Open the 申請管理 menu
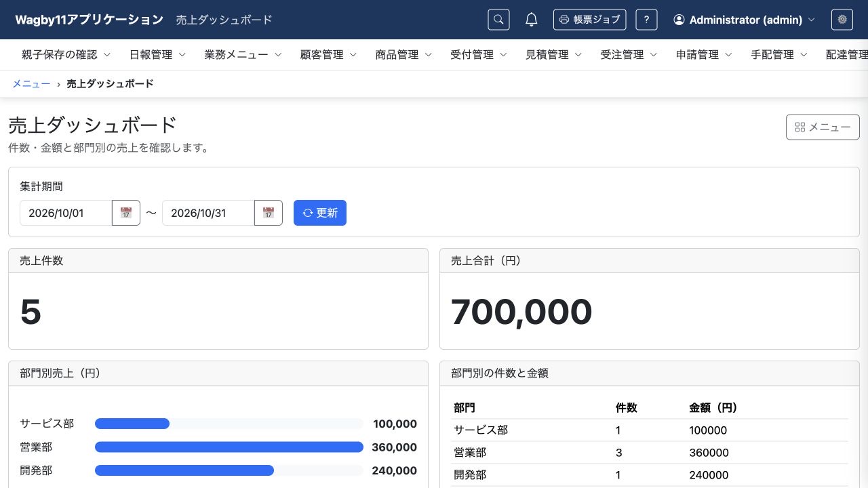868x488 pixels. 705,55
